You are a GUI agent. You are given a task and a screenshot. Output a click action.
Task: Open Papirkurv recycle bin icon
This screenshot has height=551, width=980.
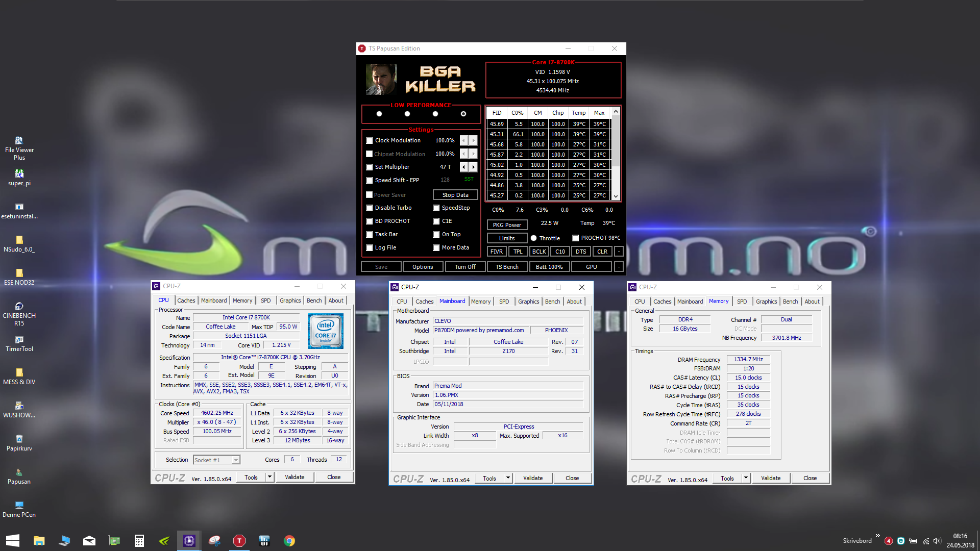19,442
